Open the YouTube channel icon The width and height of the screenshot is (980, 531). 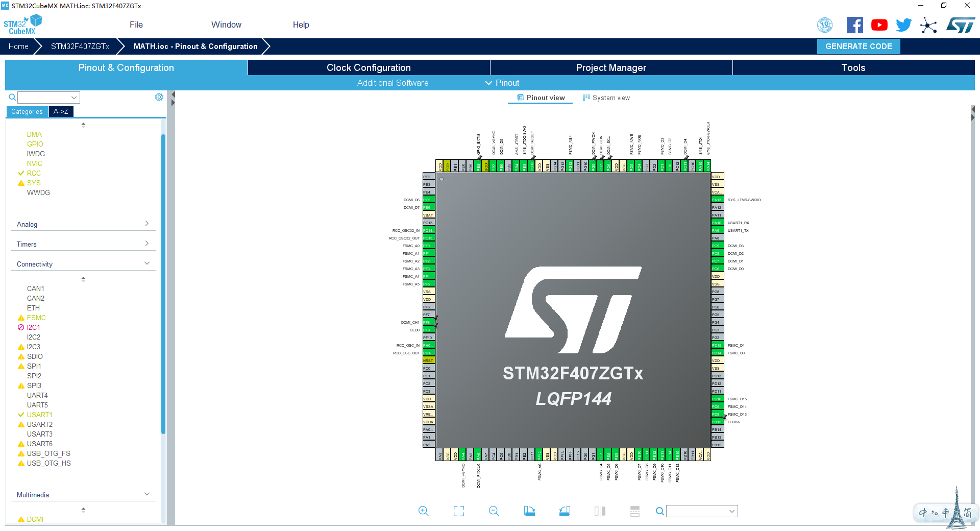pyautogui.click(x=879, y=25)
